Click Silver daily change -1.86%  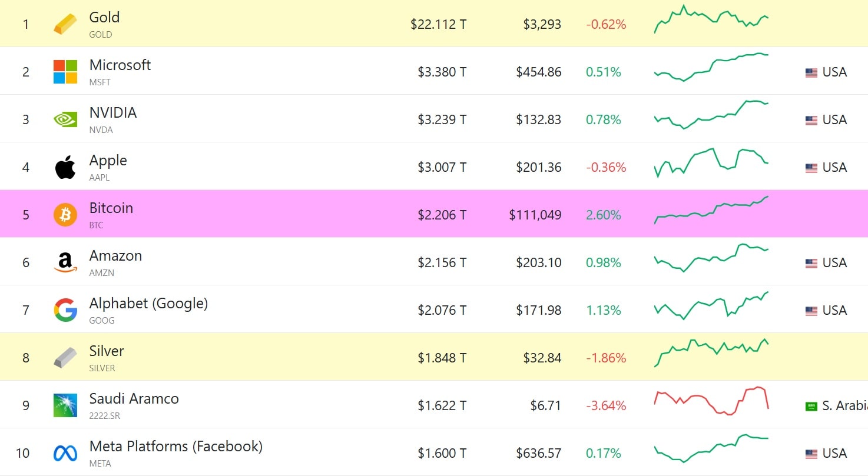click(x=606, y=358)
